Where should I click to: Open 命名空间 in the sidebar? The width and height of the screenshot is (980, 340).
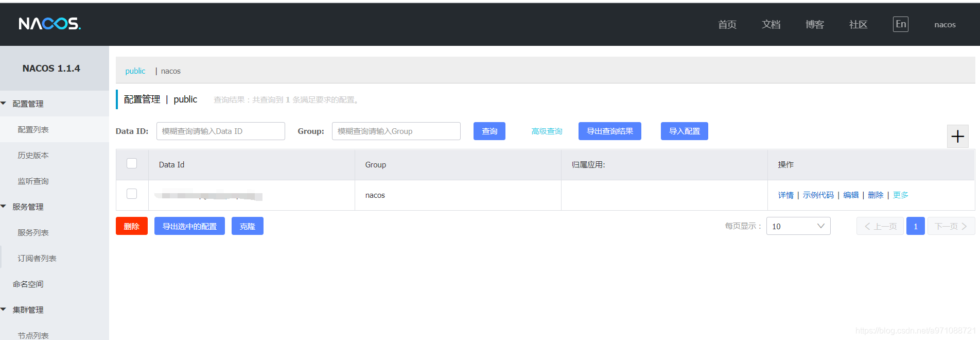[x=28, y=284]
